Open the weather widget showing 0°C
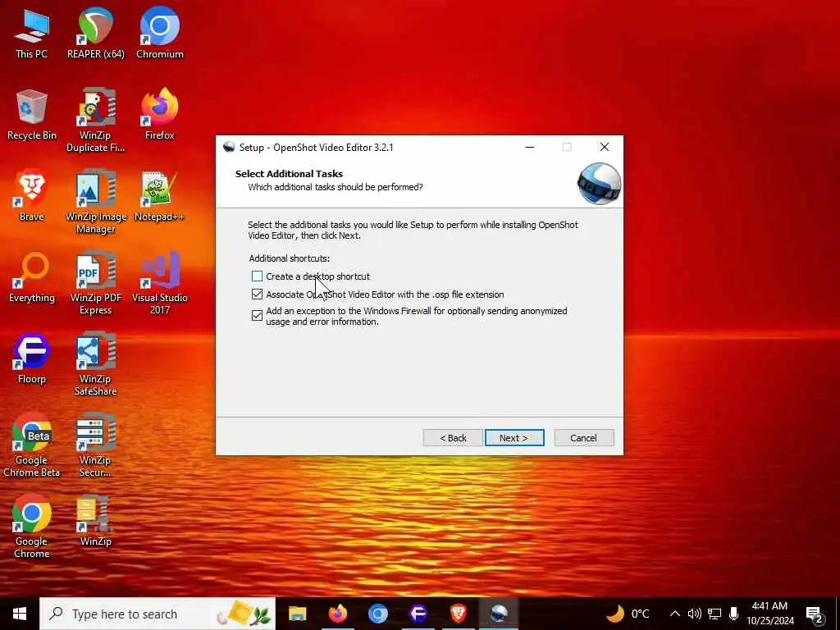 [628, 614]
